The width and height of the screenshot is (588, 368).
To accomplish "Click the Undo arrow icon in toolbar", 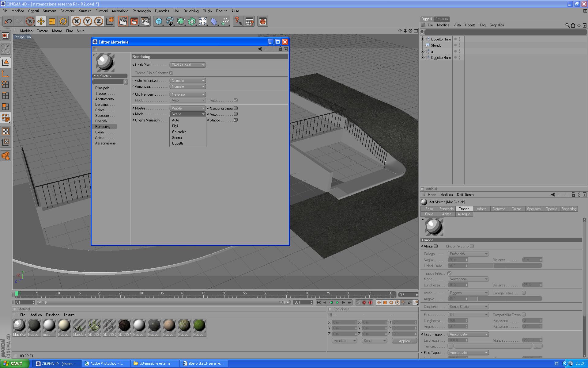I will pos(8,21).
